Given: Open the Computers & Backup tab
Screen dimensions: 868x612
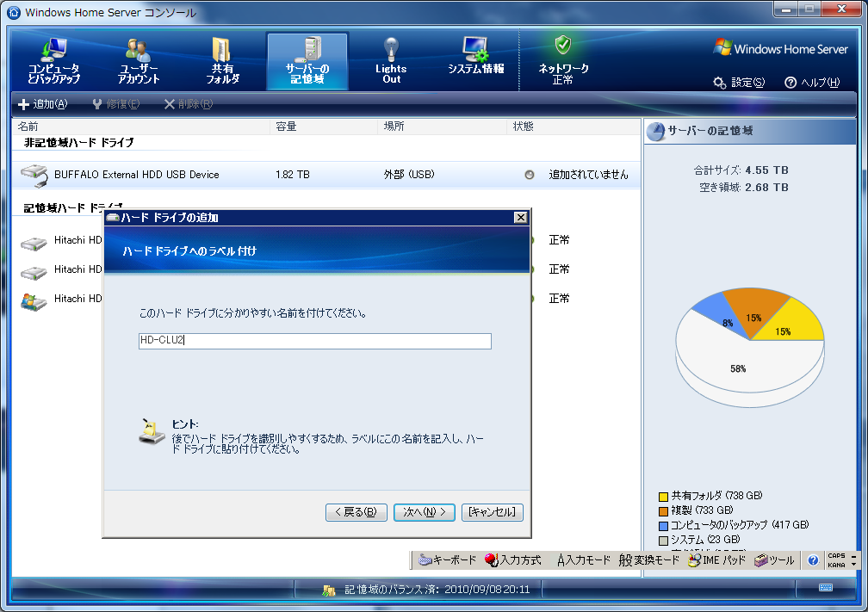Looking at the screenshot, I should [53, 61].
